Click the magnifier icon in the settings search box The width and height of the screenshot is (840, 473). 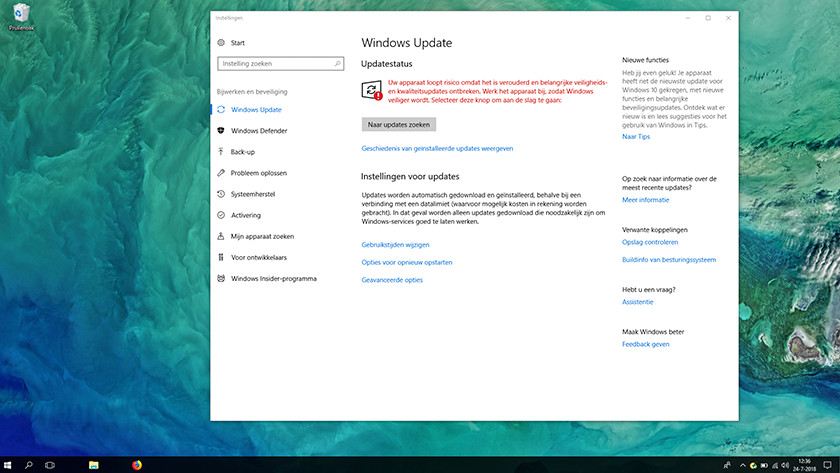pos(338,64)
